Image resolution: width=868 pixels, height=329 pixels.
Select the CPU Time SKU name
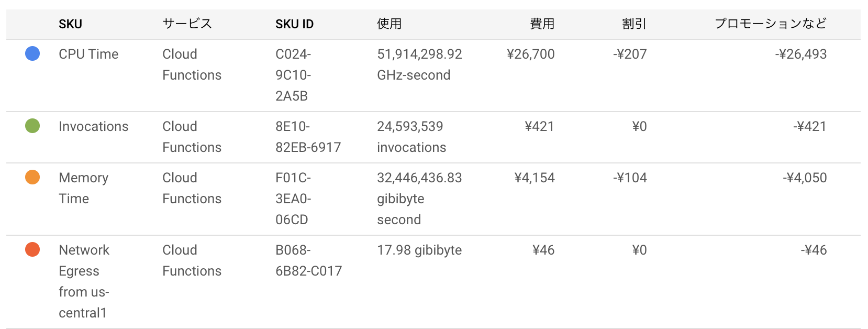88,54
